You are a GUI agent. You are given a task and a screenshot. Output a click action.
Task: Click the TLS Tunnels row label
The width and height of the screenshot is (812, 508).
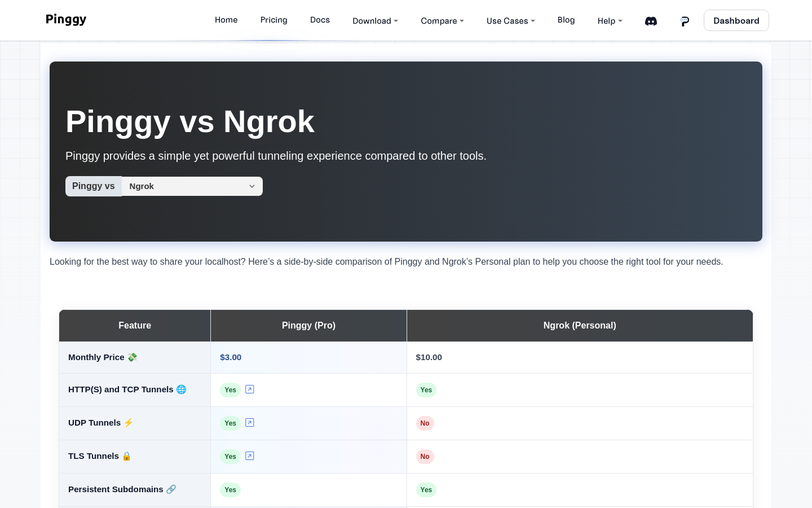point(100,456)
